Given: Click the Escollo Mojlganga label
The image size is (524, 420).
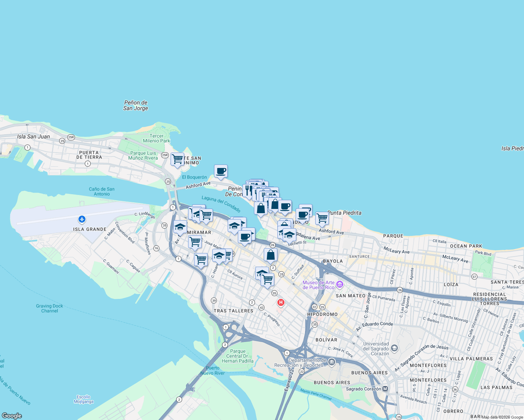Looking at the screenshot, I should click(84, 399).
